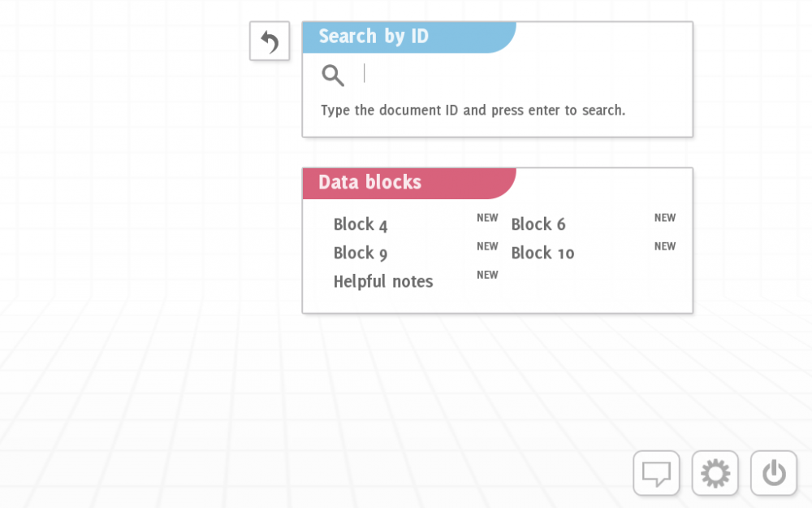Select Block 10 from Data blocks
This screenshot has width=812, height=508.
click(x=542, y=254)
